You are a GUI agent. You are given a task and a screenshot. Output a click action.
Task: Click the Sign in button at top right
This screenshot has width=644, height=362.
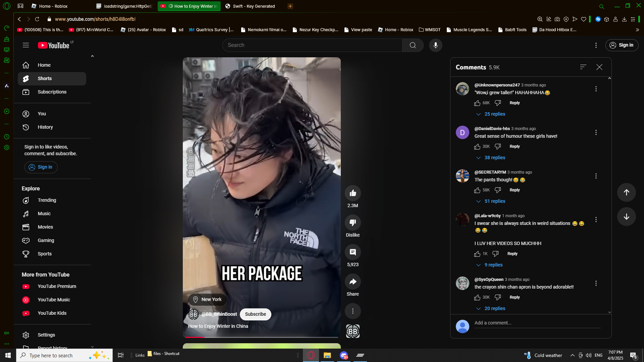622,45
